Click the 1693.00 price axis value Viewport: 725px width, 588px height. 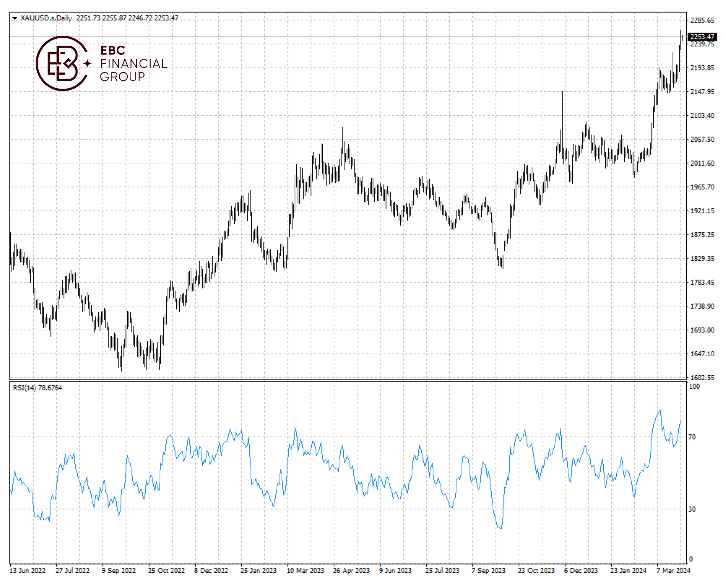coord(702,330)
